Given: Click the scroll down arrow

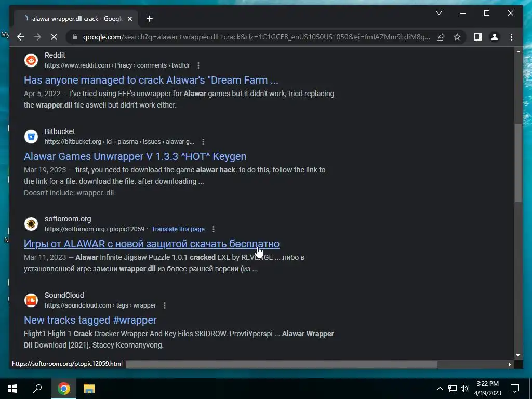Looking at the screenshot, I should [518, 355].
